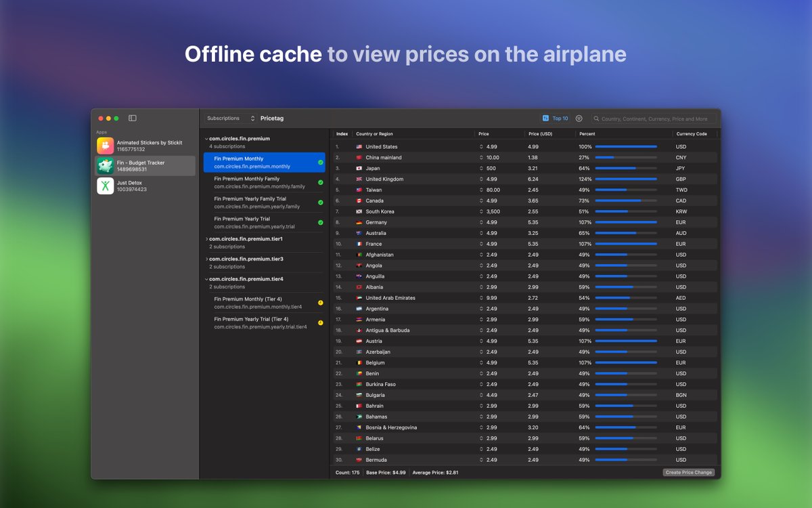The width and height of the screenshot is (812, 508).
Task: Click the percent bar for Bosnia & Herzegovina
Action: pos(626,427)
